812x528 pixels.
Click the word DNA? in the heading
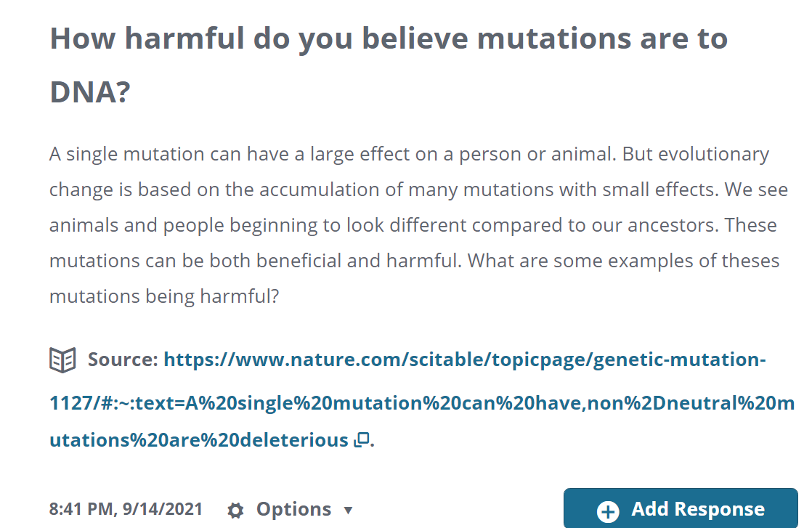click(90, 92)
